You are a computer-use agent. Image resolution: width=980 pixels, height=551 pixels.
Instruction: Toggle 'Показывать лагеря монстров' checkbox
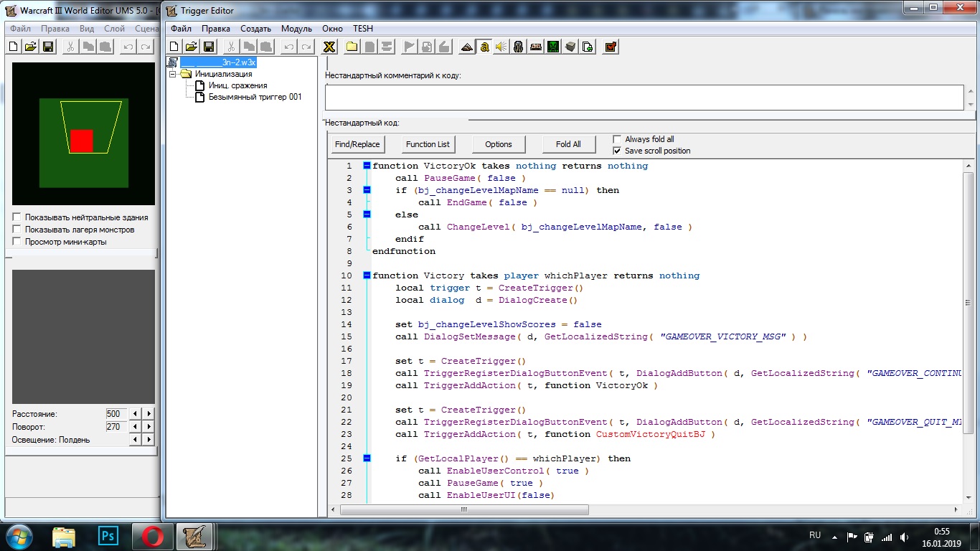[x=17, y=230]
